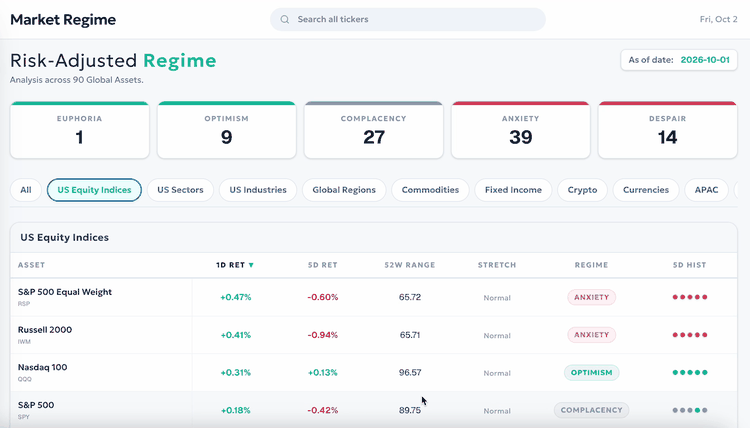Click the +0.13% five-day return value
The image size is (750, 428).
tap(322, 373)
